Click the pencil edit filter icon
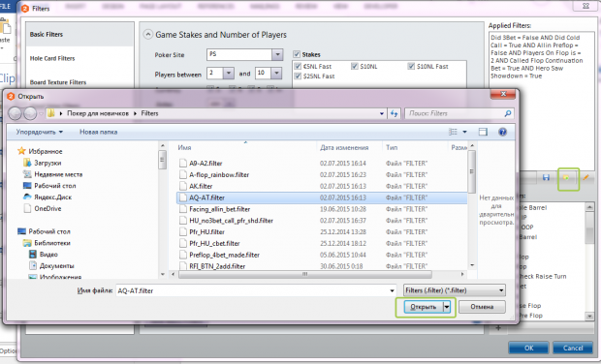601x364 pixels. coord(585,177)
